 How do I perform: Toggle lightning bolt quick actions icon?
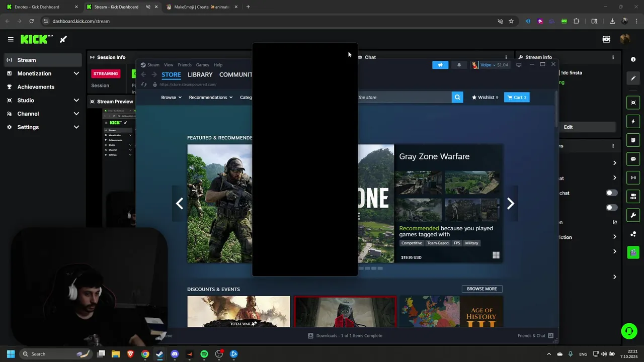click(633, 121)
